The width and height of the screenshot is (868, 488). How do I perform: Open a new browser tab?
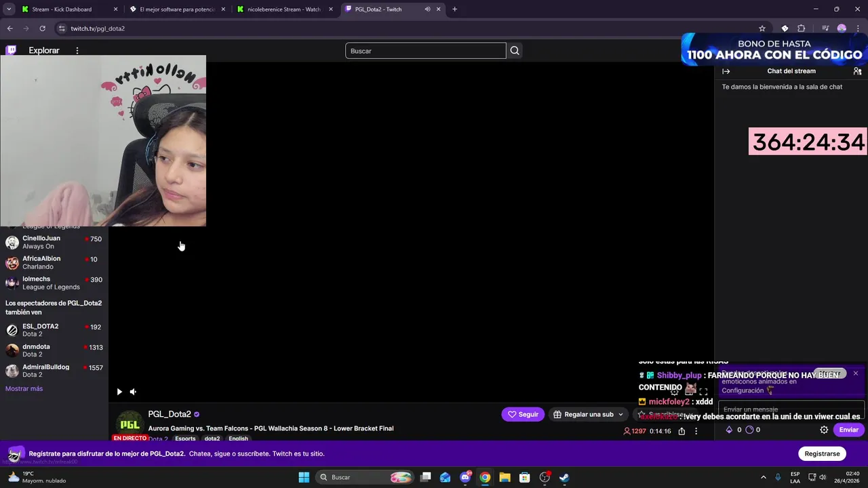click(x=454, y=9)
